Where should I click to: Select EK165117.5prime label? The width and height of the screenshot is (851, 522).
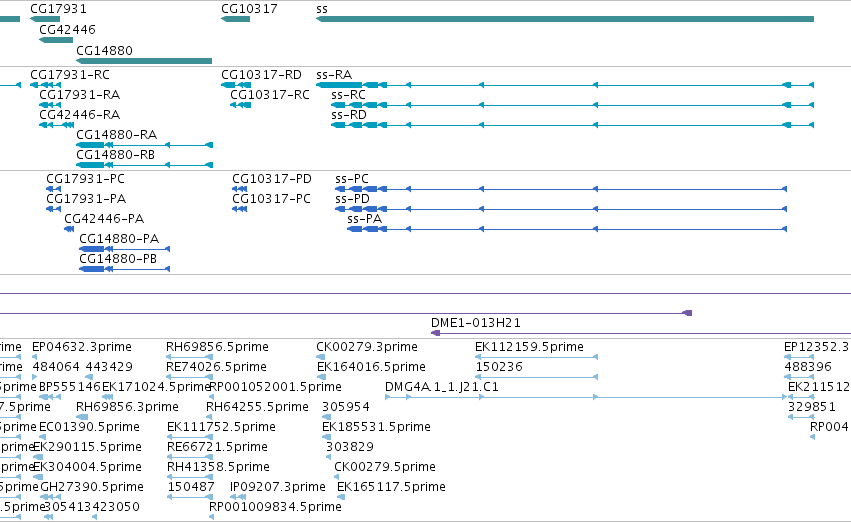pyautogui.click(x=391, y=487)
